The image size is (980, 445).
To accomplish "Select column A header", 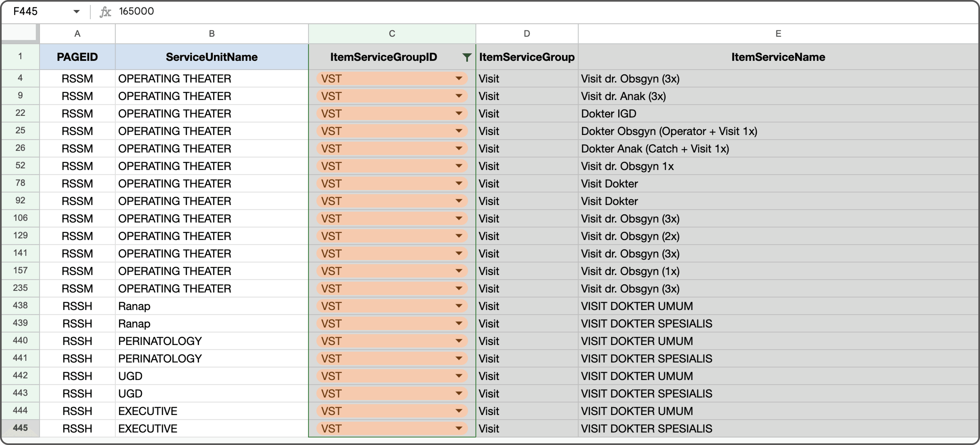I will [x=77, y=33].
